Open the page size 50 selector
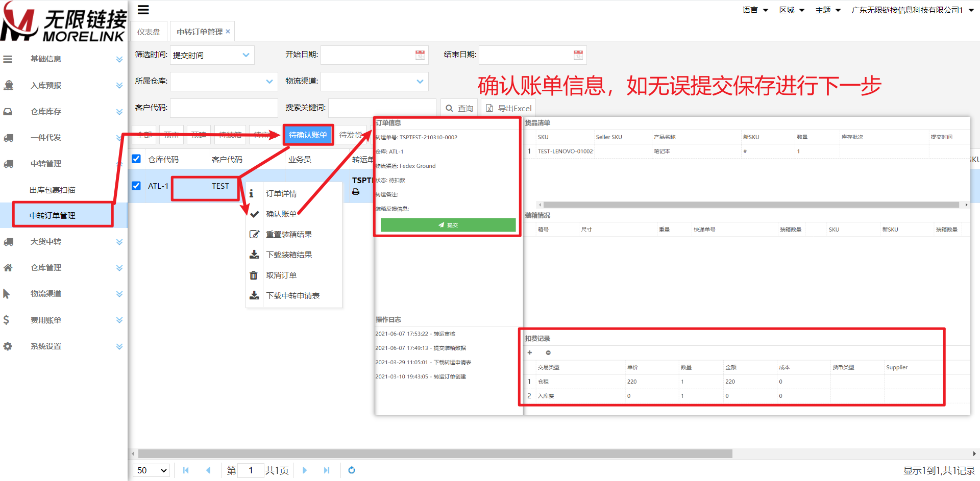 coord(152,470)
